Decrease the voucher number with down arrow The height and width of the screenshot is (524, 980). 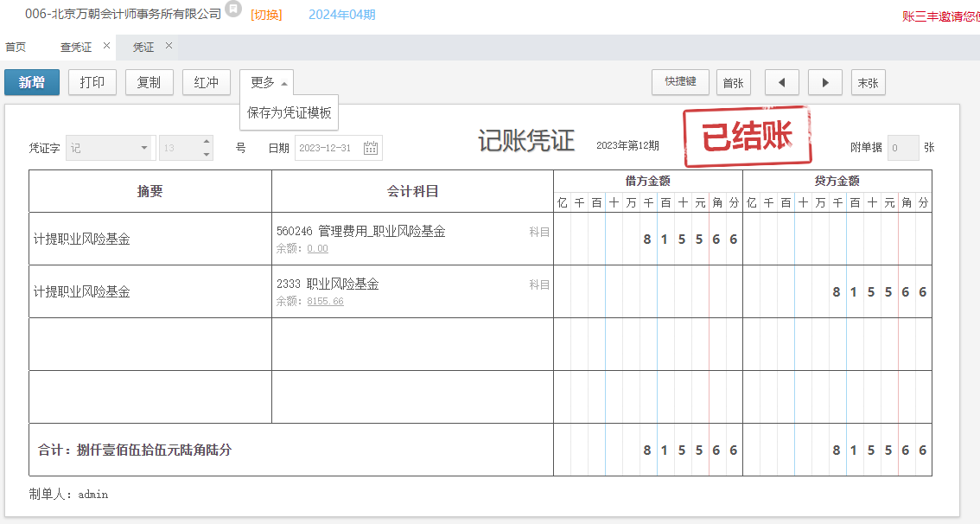pyautogui.click(x=207, y=154)
